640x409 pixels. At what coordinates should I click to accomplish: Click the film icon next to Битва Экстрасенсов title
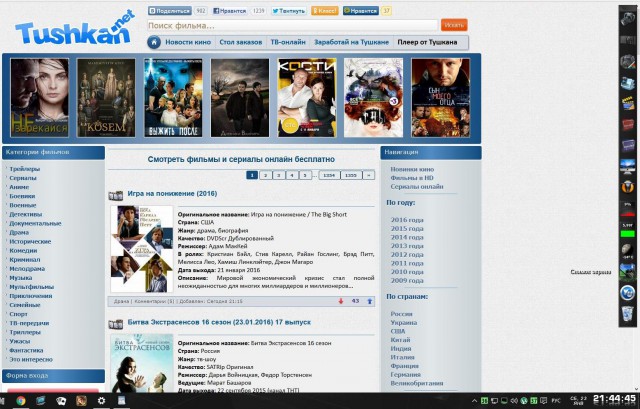pos(116,325)
